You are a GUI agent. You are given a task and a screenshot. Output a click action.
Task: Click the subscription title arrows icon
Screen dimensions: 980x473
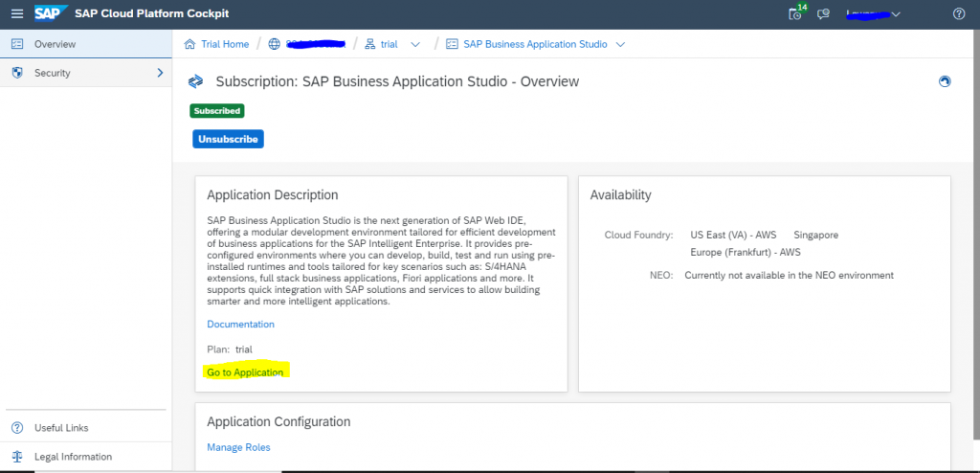pyautogui.click(x=195, y=80)
